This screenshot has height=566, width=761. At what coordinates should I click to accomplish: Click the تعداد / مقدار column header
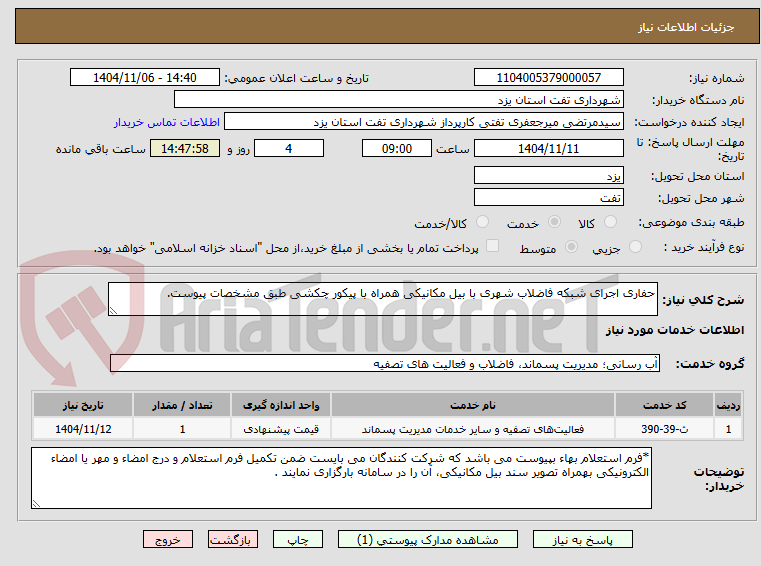click(182, 405)
